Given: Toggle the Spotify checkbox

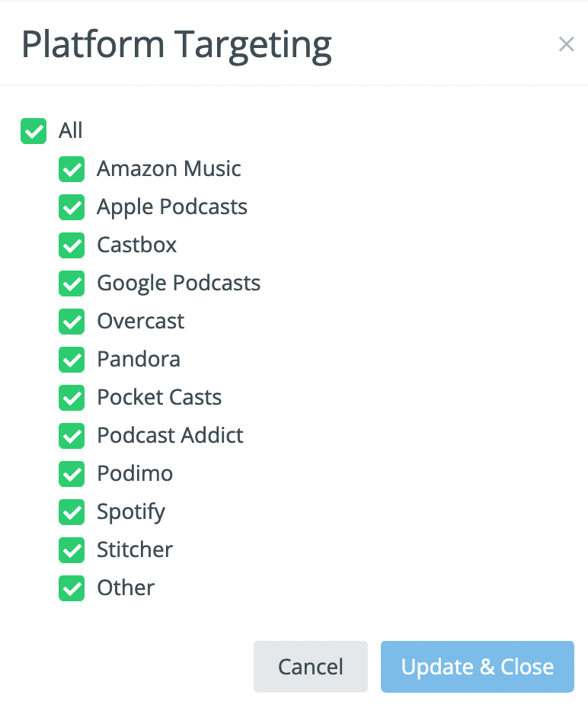Looking at the screenshot, I should click(72, 511).
